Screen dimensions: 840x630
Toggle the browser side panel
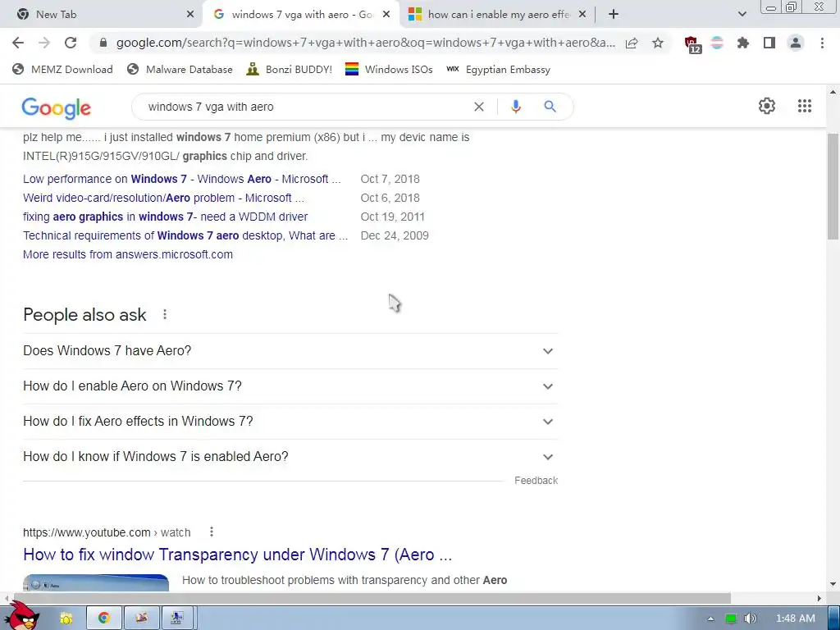[x=769, y=43]
